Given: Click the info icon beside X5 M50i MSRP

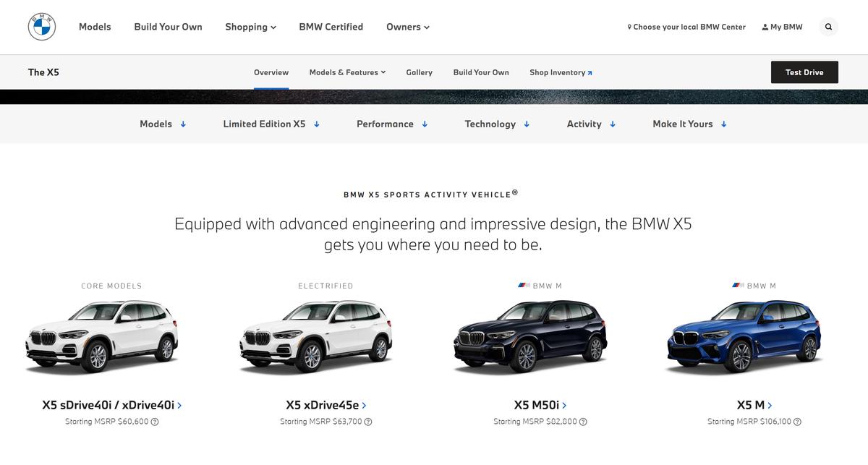Looking at the screenshot, I should click(583, 422).
